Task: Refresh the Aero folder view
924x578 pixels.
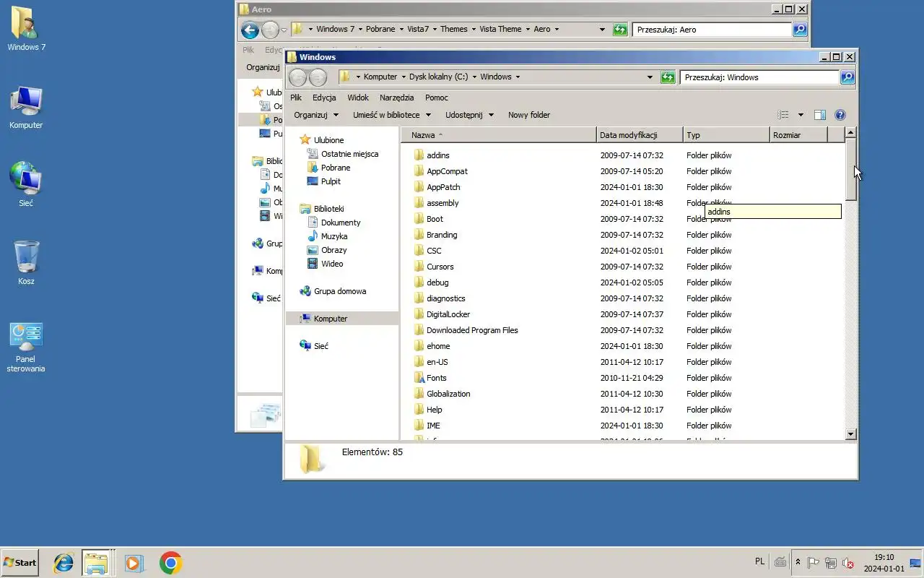Action: click(x=621, y=30)
